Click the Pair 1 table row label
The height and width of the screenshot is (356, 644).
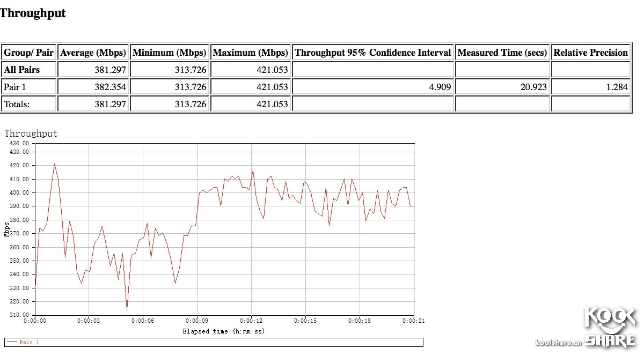tap(14, 87)
